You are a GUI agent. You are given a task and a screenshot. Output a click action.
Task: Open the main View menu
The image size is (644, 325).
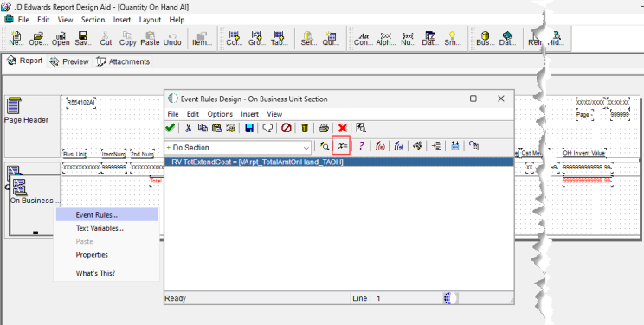(65, 20)
